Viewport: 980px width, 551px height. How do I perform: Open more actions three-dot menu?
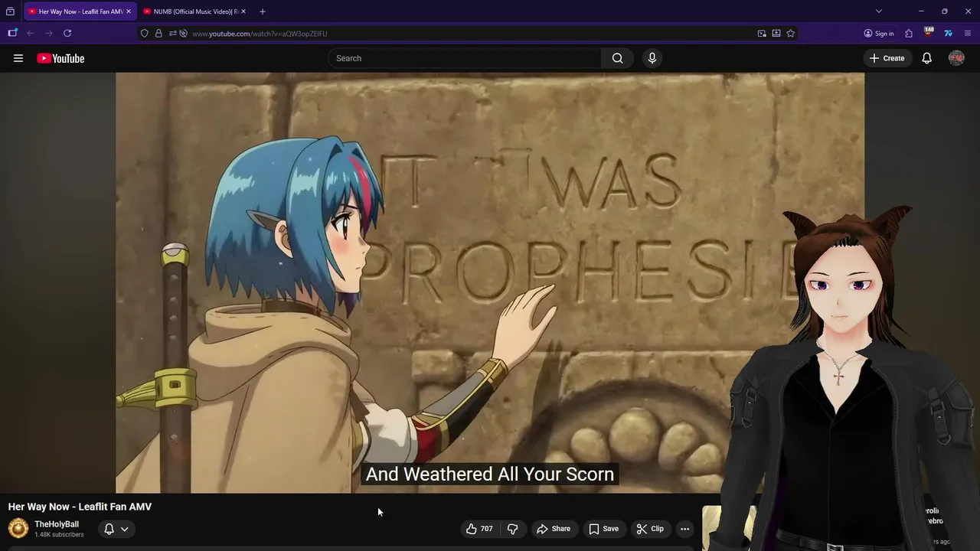coord(685,529)
